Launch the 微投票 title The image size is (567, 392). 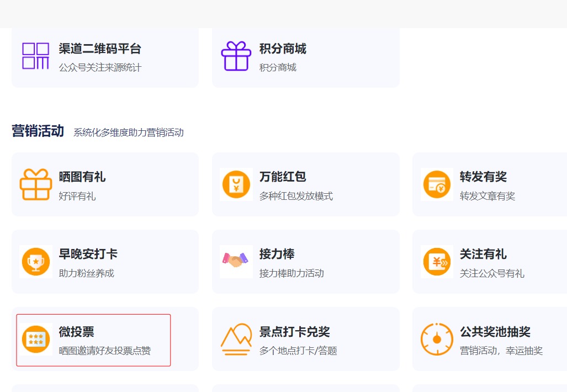point(76,331)
